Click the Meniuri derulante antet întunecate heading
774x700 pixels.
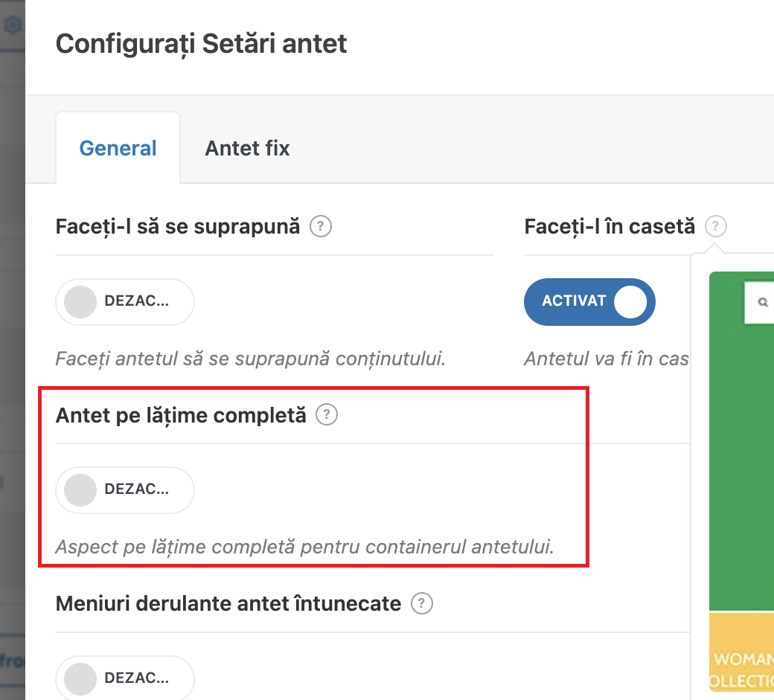pos(228,604)
